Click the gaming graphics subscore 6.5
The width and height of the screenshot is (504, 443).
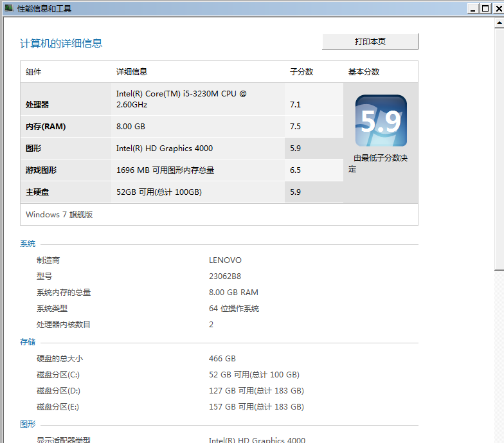click(x=295, y=170)
